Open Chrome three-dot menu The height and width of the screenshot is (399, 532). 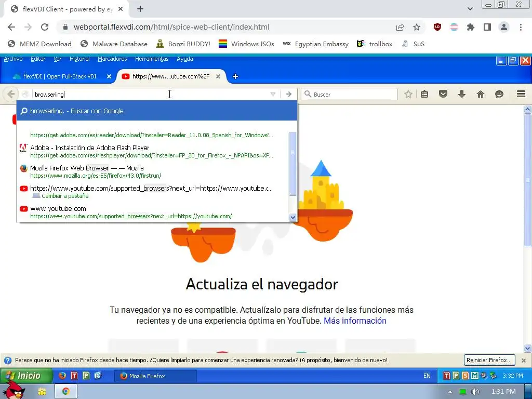click(521, 27)
